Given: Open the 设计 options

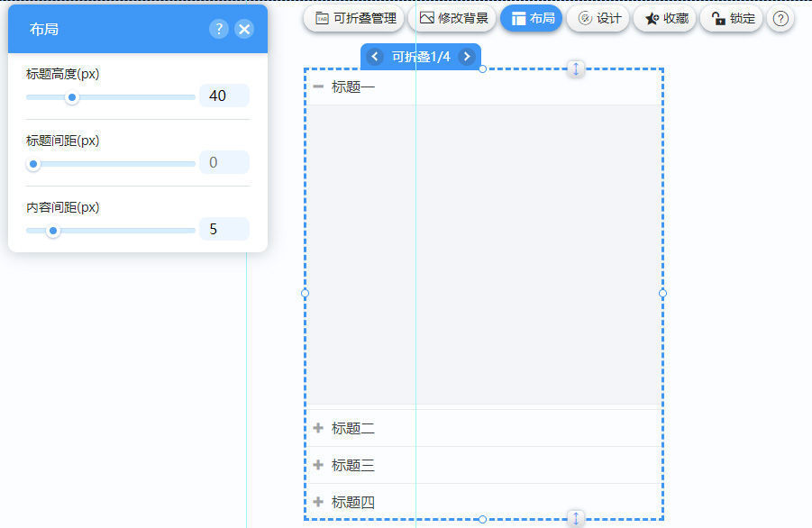Looking at the screenshot, I should click(x=599, y=18).
